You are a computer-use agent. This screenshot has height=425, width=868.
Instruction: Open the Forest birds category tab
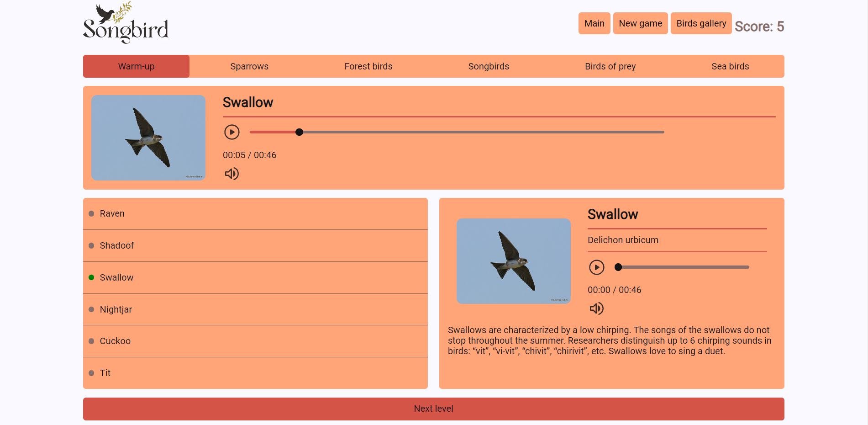(368, 66)
